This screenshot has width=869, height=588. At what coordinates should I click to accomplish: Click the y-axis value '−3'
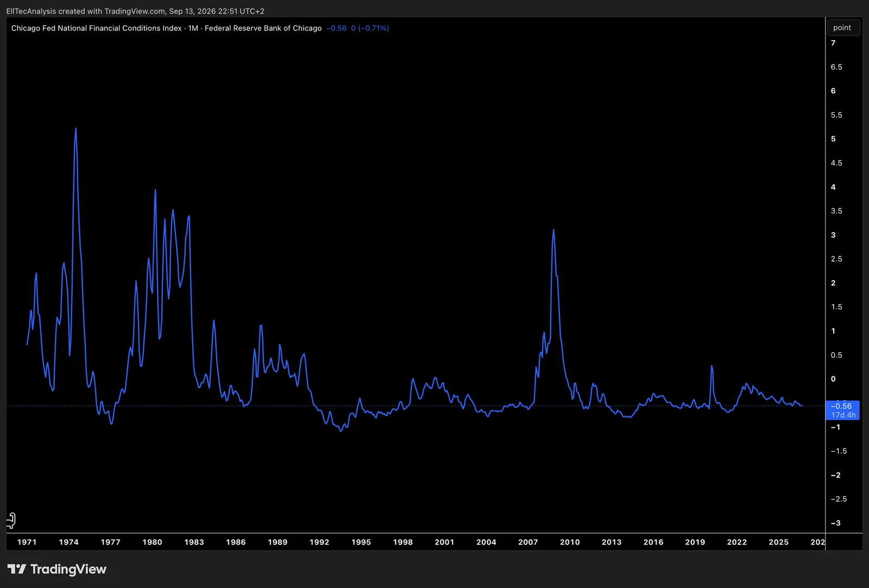[836, 523]
